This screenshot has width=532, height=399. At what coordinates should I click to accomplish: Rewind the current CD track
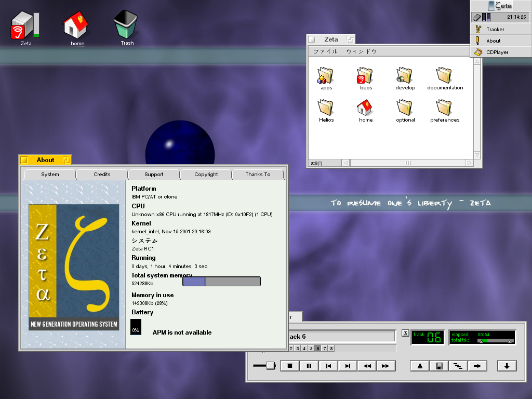pos(367,366)
